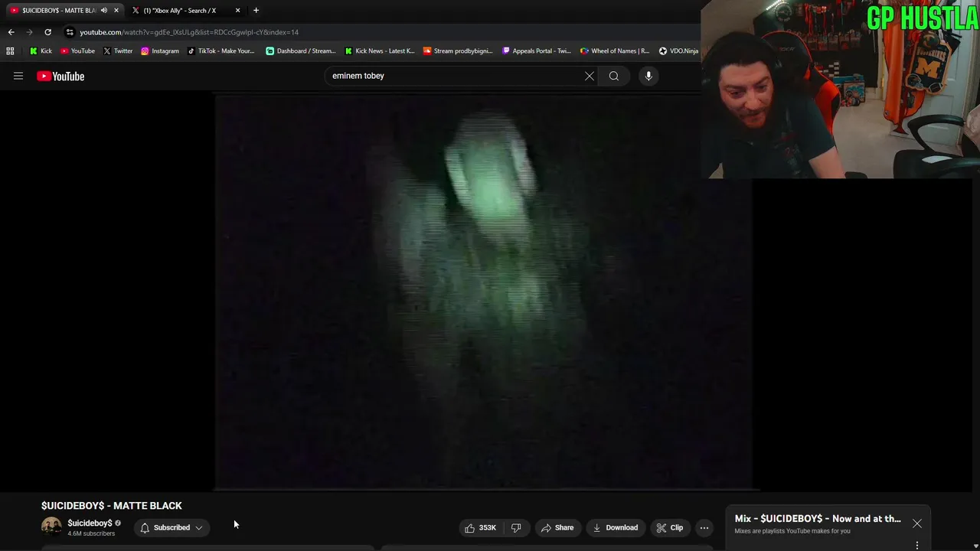
Task: Open Mix playlist options kebab menu
Action: [x=917, y=546]
